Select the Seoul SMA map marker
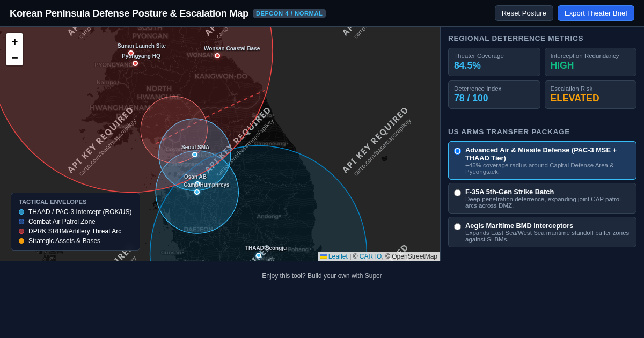Viewport: 644px width, 338px height. pos(195,155)
